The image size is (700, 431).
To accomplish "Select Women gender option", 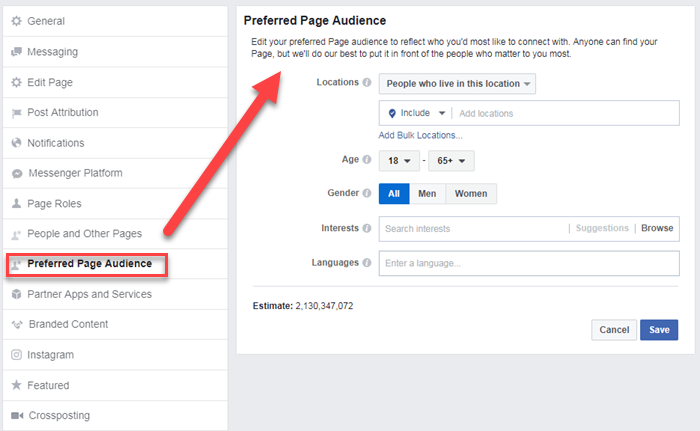I will [x=471, y=194].
